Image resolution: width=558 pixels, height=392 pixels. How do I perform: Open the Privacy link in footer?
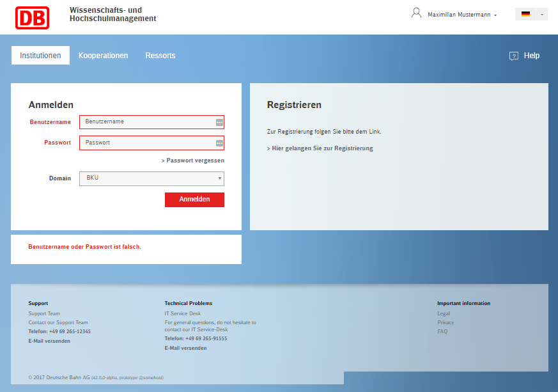[x=446, y=322]
